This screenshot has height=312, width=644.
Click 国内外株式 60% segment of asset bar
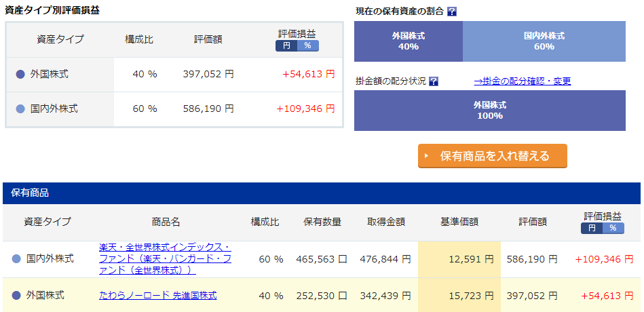pyautogui.click(x=544, y=41)
